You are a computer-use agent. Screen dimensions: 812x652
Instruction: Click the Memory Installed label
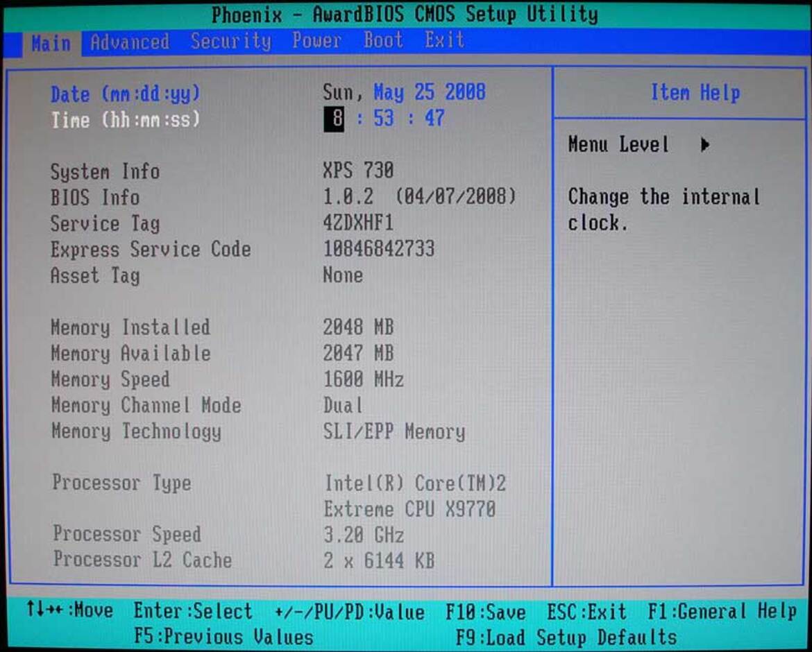click(130, 328)
